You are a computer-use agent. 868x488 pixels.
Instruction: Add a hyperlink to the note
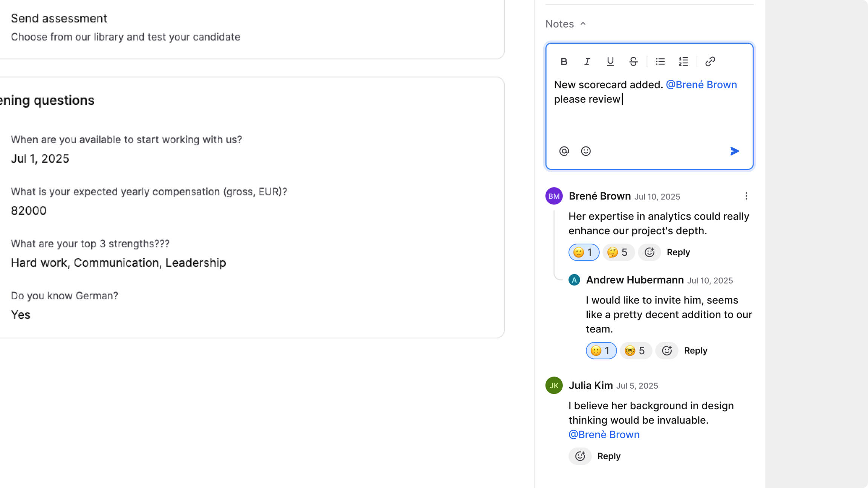(710, 61)
